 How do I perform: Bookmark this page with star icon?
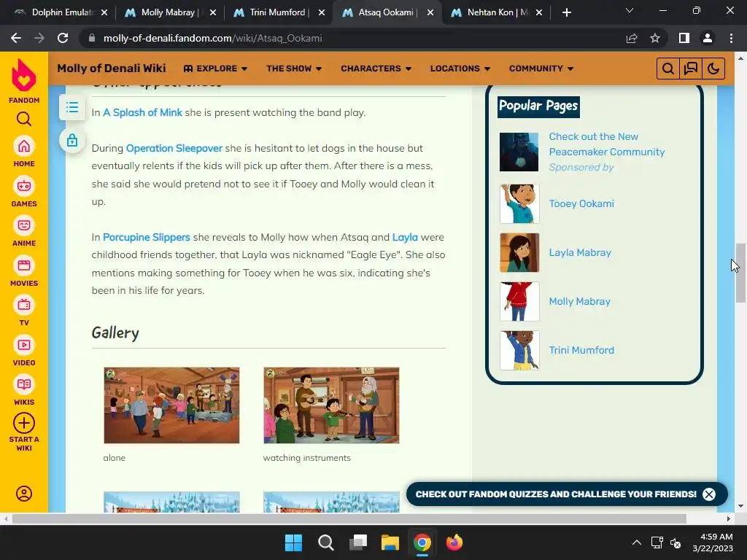click(x=655, y=38)
